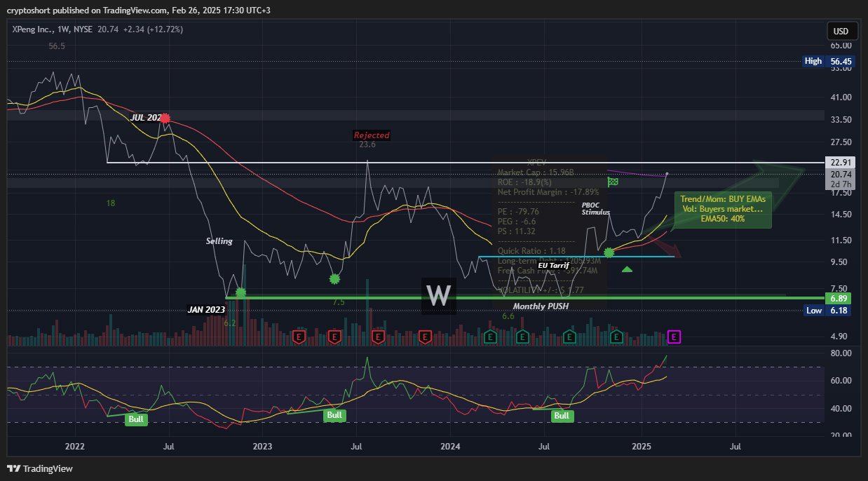Click the green starburst marker near JAN 2023
This screenshot has width=868, height=481.
(x=240, y=292)
